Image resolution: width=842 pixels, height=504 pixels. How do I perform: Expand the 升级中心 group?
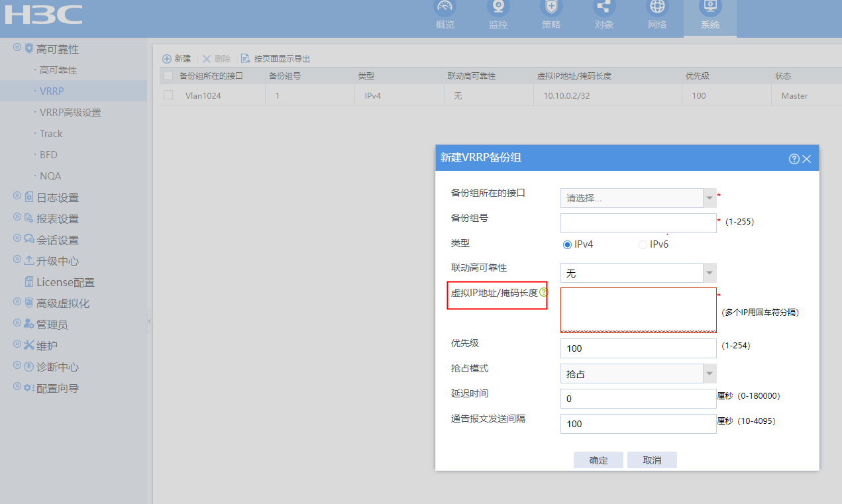17,260
